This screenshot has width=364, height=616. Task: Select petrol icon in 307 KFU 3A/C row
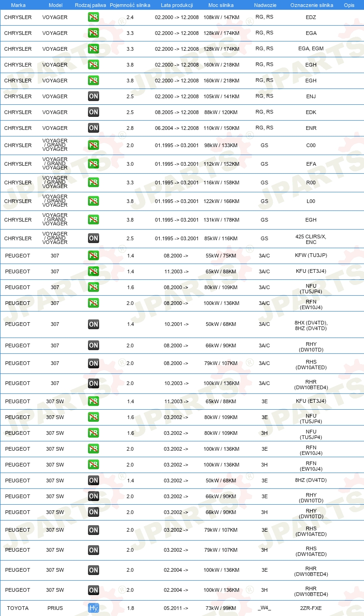(x=94, y=271)
